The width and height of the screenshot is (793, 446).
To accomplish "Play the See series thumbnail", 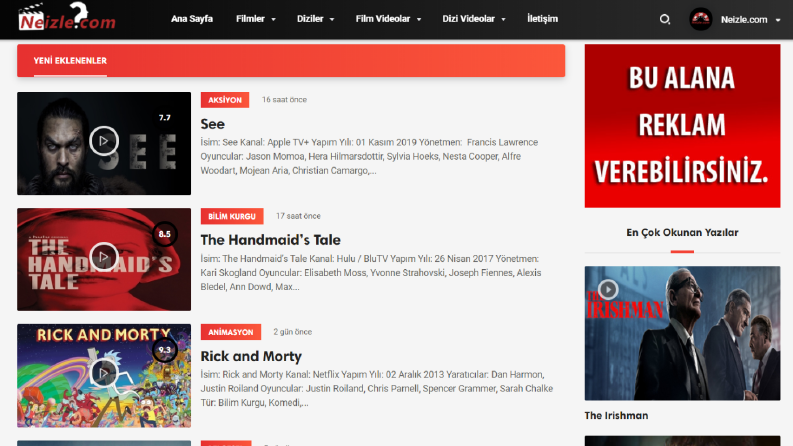I will (104, 141).
